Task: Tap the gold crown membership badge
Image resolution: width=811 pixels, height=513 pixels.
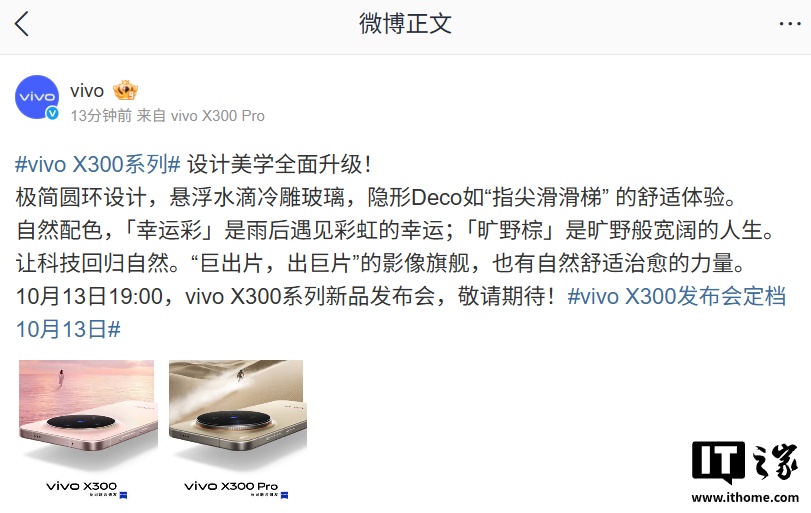Action: coord(125,90)
